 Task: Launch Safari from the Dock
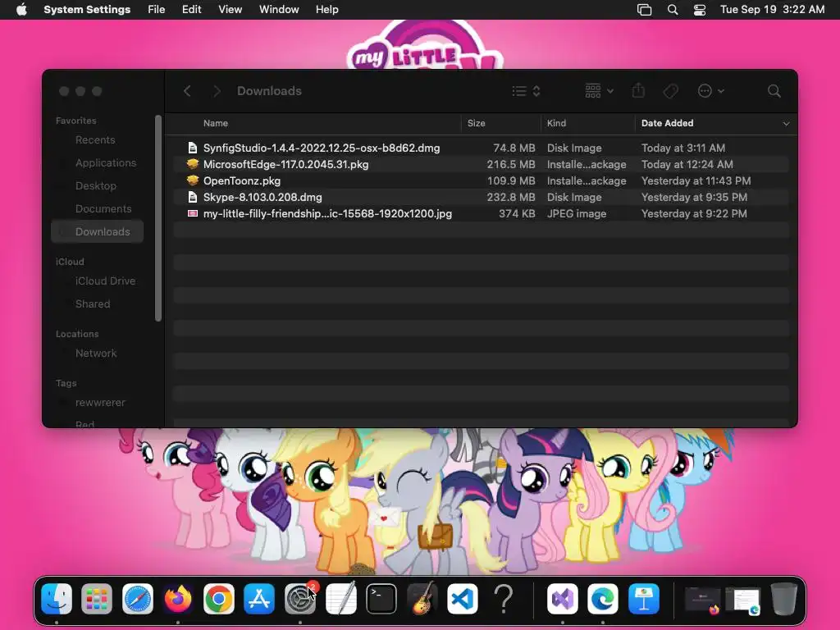[138, 598]
